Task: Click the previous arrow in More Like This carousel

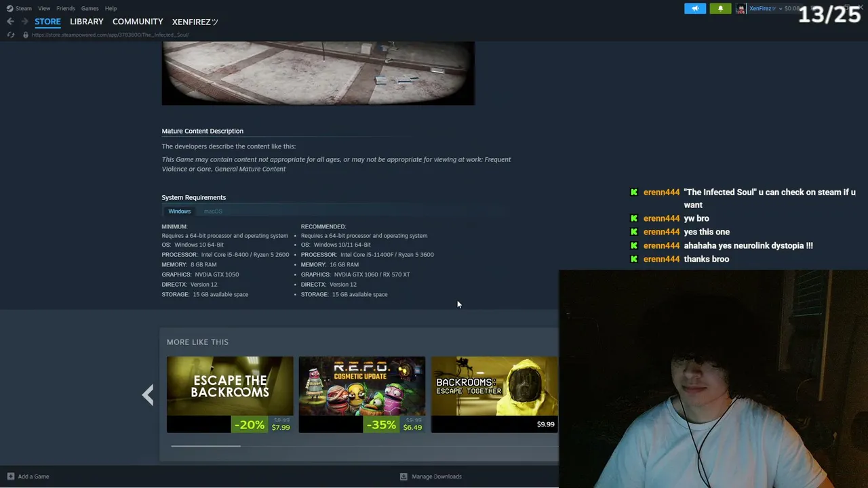Action: 148,394
